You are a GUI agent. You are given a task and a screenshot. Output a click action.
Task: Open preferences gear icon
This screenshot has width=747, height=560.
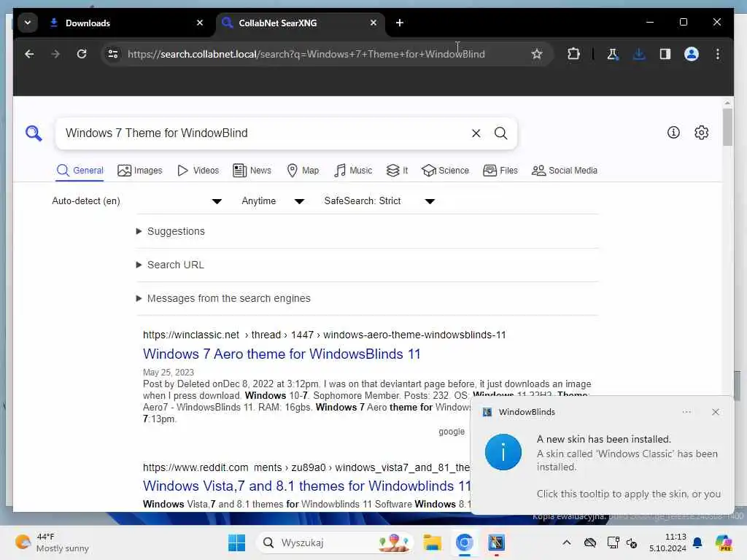pyautogui.click(x=701, y=133)
